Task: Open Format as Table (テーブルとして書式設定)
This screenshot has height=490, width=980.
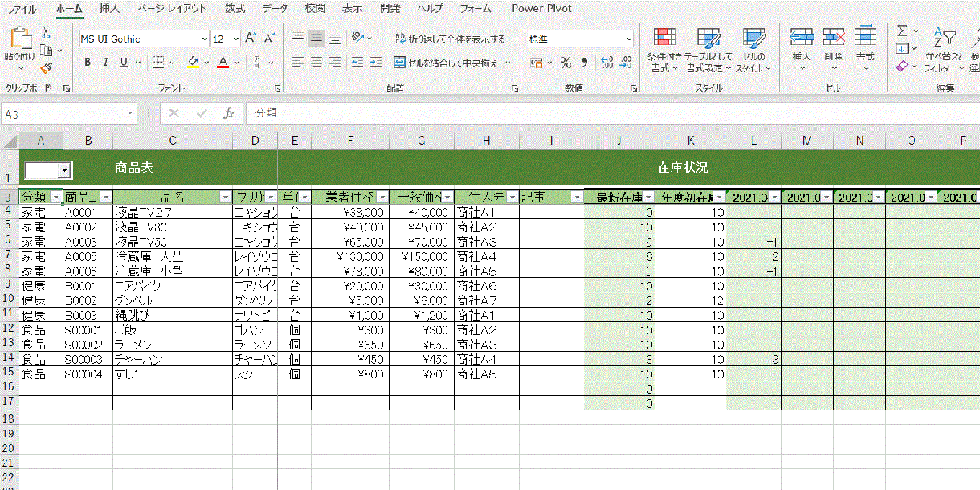Action: 708,51
